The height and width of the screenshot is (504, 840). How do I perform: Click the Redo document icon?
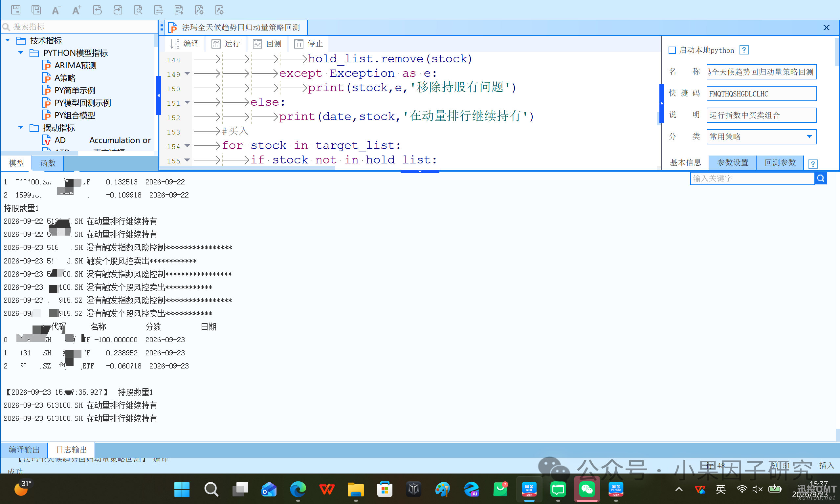click(118, 10)
